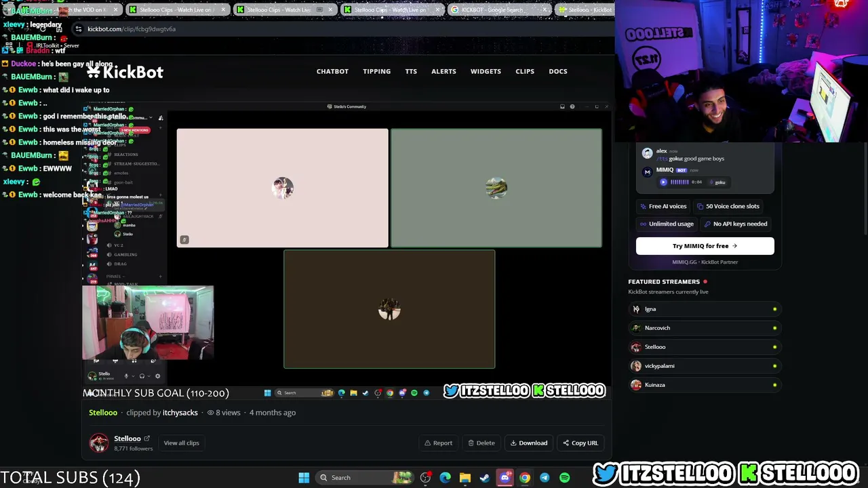868x488 pixels.
Task: Launch Microsoft Edge from the taskbar
Action: coord(445,478)
